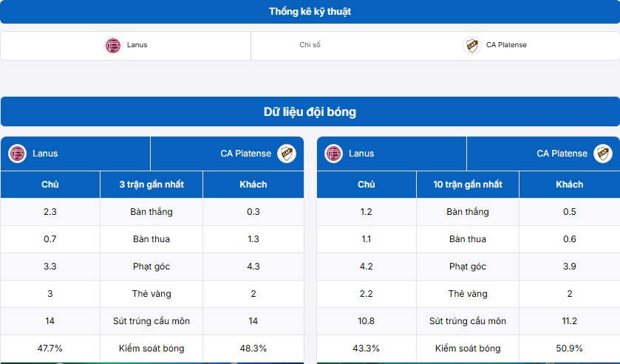Click Lanus crest in the 3 trận gần nhất table
The height and width of the screenshot is (364, 620).
click(17, 154)
